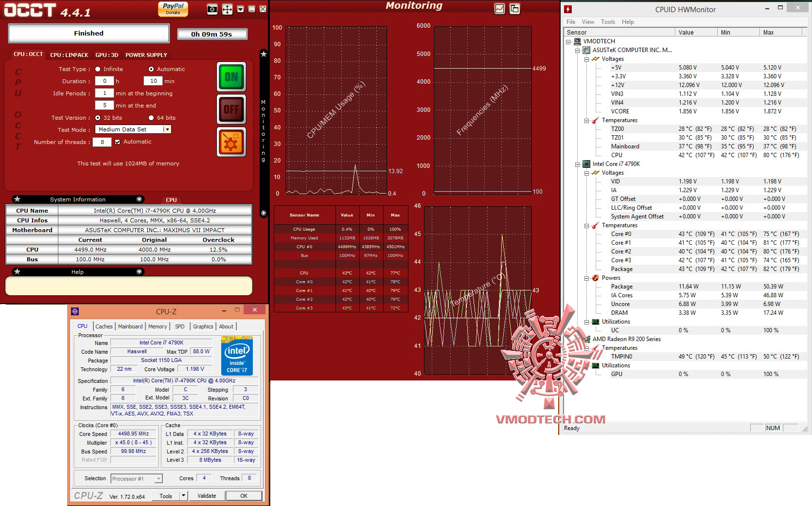This screenshot has width=812, height=506.
Task: Click the AMD Radeon R9 200 Series icon
Action: (586, 339)
